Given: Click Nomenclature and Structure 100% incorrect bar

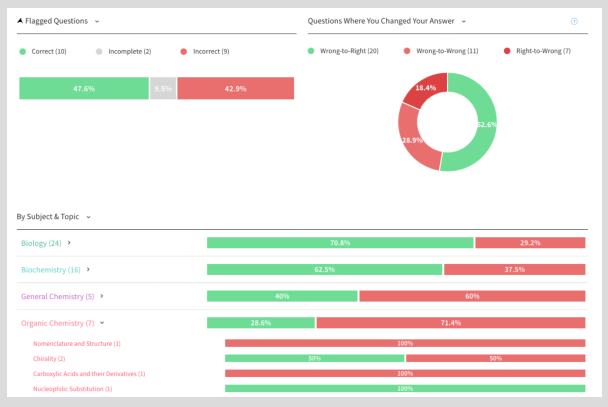Looking at the screenshot, I should [405, 343].
